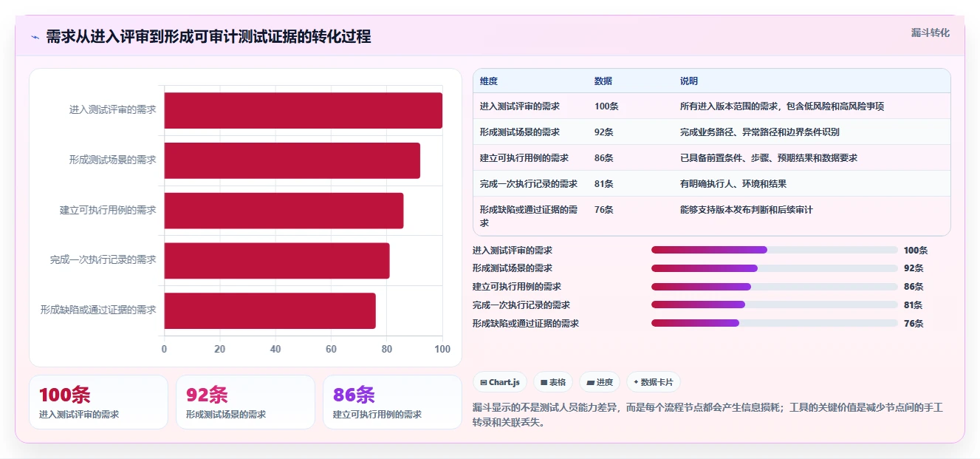This screenshot has height=459, width=980.
Task: Click the table's first-column cell 形成测试场景的需求
Action: click(x=520, y=132)
